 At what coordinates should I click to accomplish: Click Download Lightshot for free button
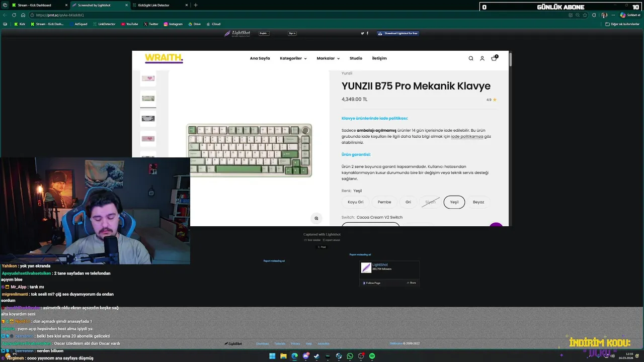pyautogui.click(x=398, y=33)
